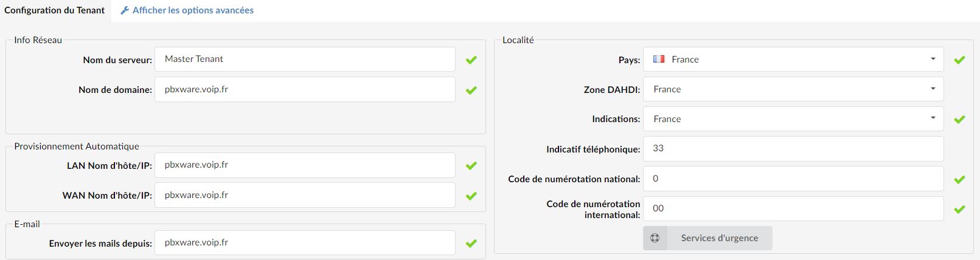Switch to Configuration du Tenant tab

pyautogui.click(x=55, y=10)
